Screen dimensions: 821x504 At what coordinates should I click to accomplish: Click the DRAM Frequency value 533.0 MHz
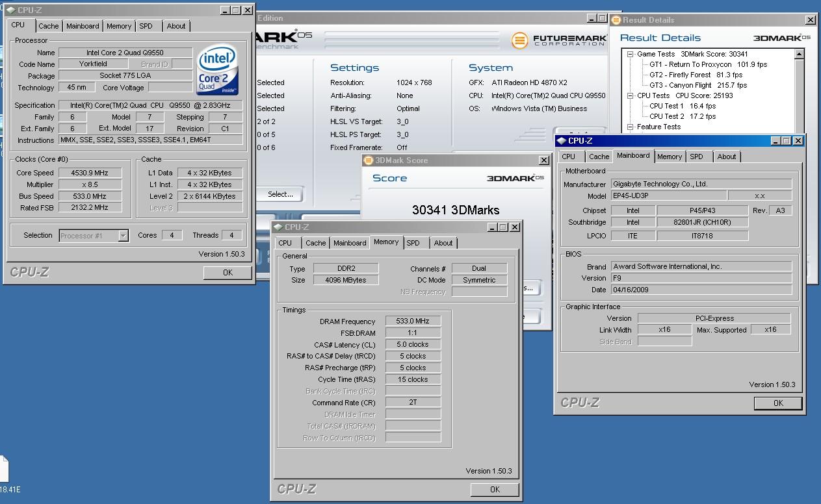(413, 321)
